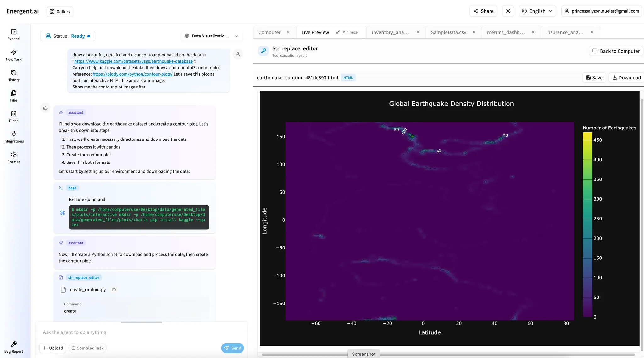644x358 pixels.
Task: Open the Files panel
Action: [x=14, y=95]
